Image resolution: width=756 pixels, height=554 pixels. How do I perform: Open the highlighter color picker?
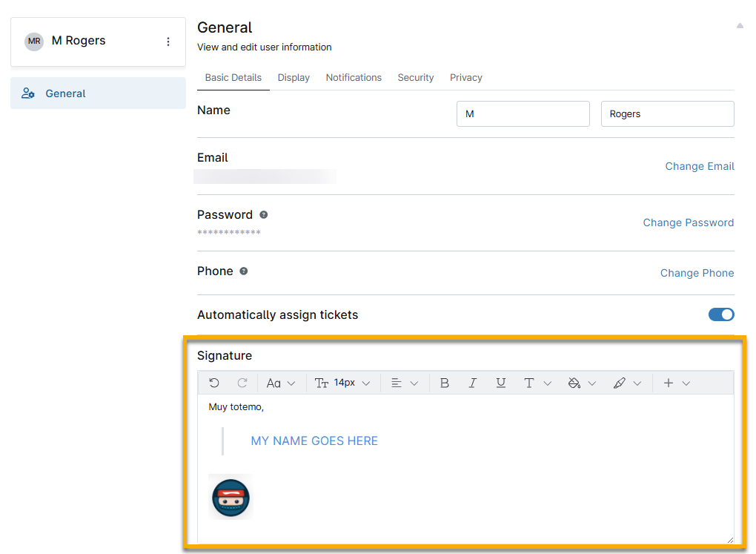tap(626, 383)
